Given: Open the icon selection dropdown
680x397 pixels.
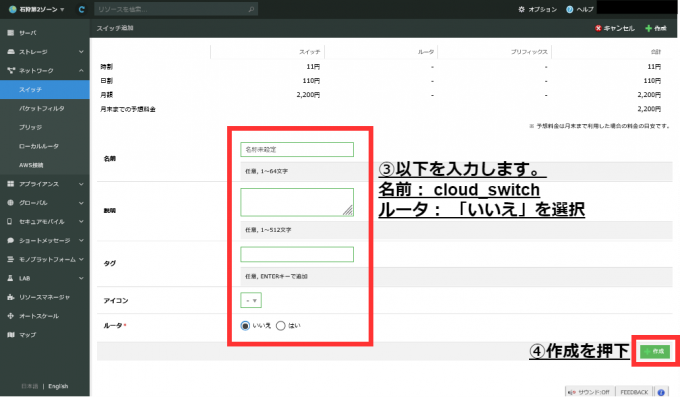Looking at the screenshot, I should [251, 300].
